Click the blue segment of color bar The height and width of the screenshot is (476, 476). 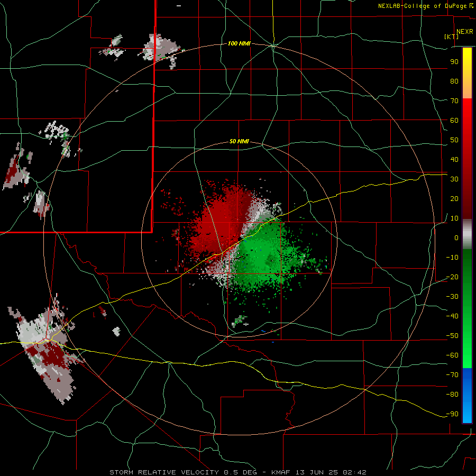(467, 395)
